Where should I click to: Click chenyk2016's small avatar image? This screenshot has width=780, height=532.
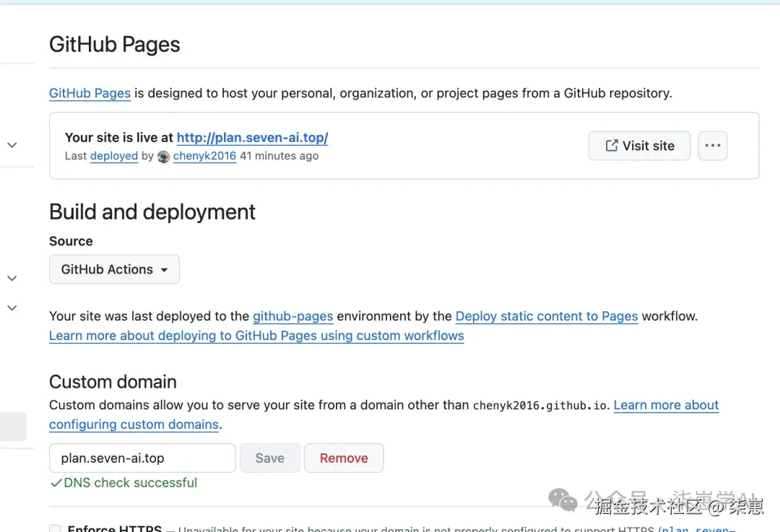[164, 156]
